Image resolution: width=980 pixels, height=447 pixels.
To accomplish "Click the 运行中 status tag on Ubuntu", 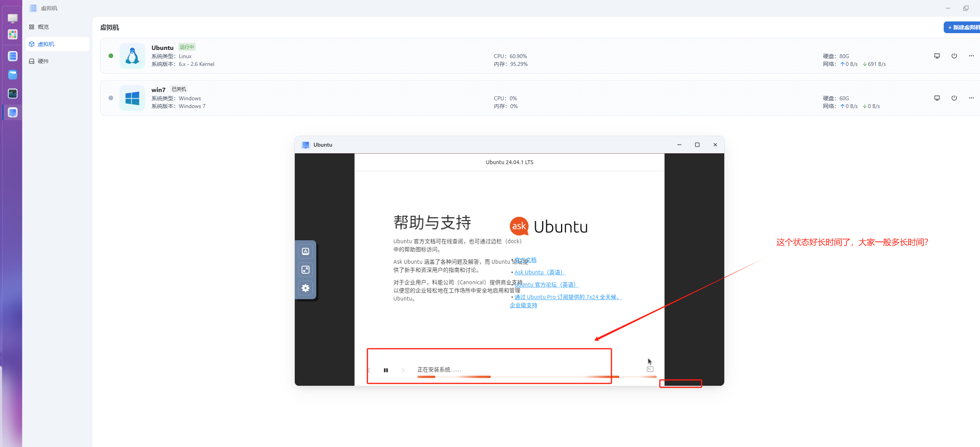I will [x=187, y=47].
